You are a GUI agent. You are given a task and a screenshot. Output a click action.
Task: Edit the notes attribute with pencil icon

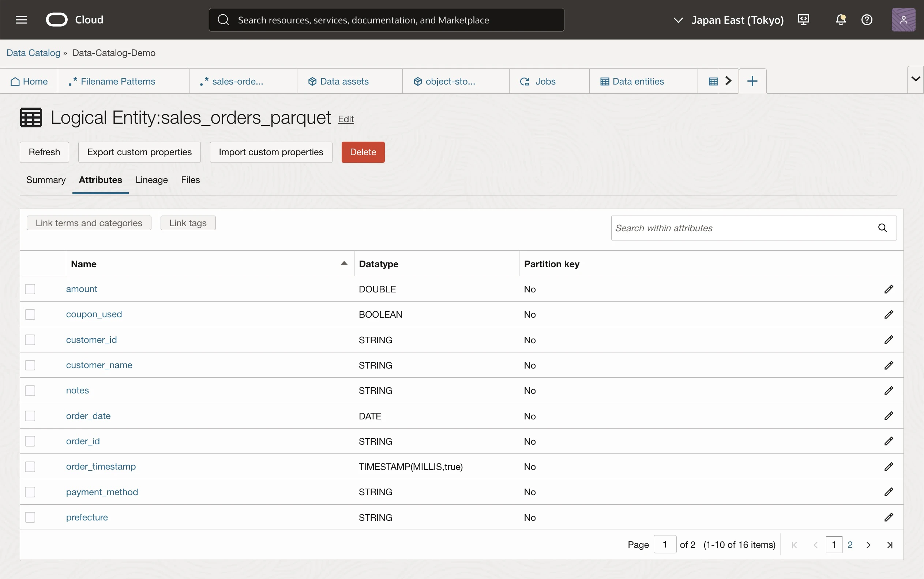pyautogui.click(x=889, y=390)
